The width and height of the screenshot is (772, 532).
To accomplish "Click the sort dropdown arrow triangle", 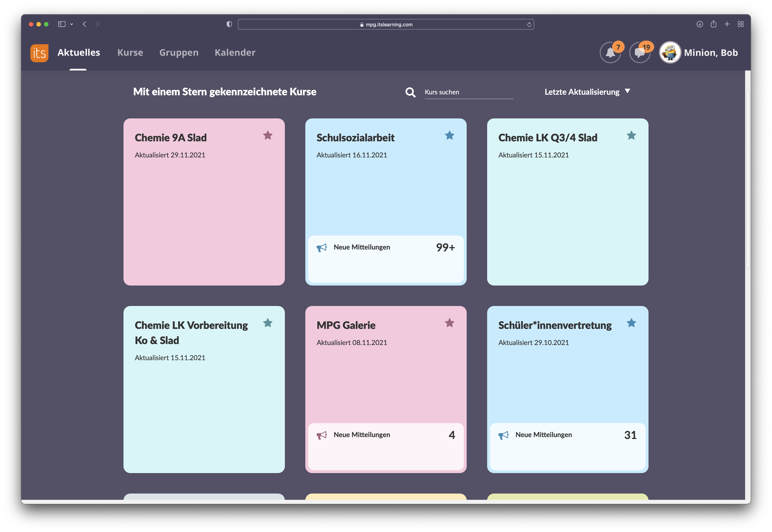I will (x=627, y=91).
